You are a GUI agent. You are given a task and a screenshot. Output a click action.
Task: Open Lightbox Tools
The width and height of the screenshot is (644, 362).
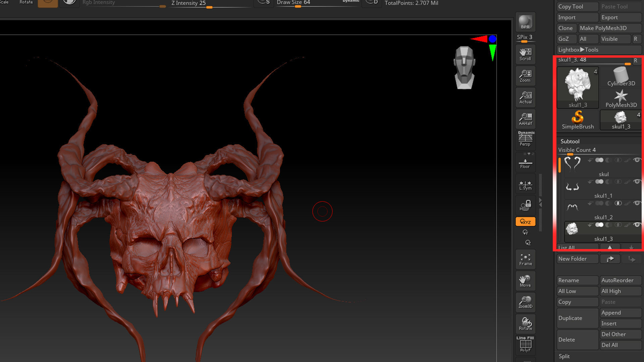599,50
